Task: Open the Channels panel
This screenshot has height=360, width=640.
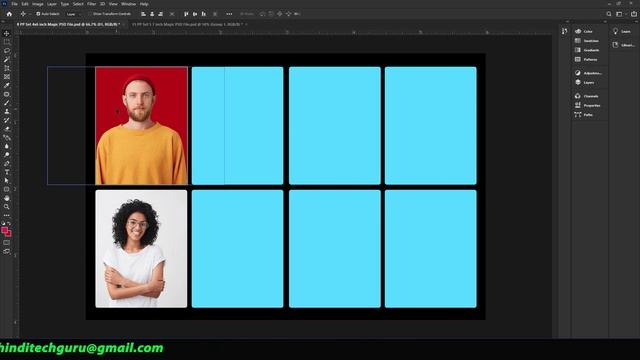Action: tap(588, 96)
